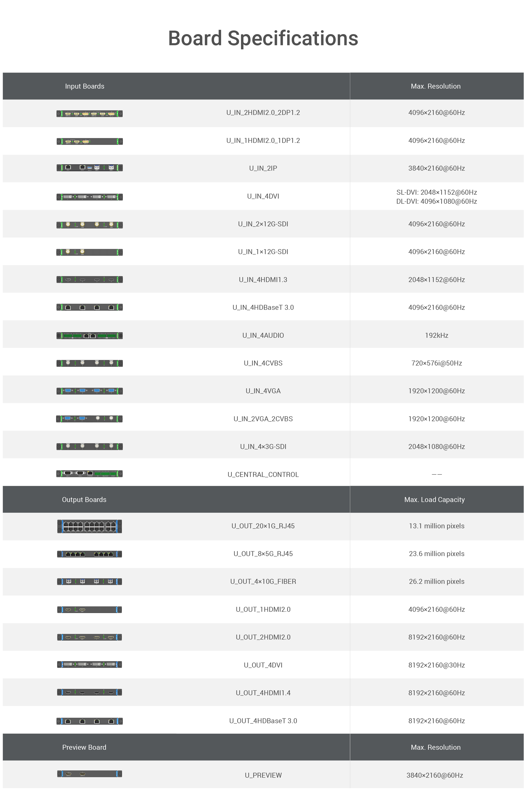The height and width of the screenshot is (812, 528).
Task: Click the U_PREVIEW board image
Action: 89,774
